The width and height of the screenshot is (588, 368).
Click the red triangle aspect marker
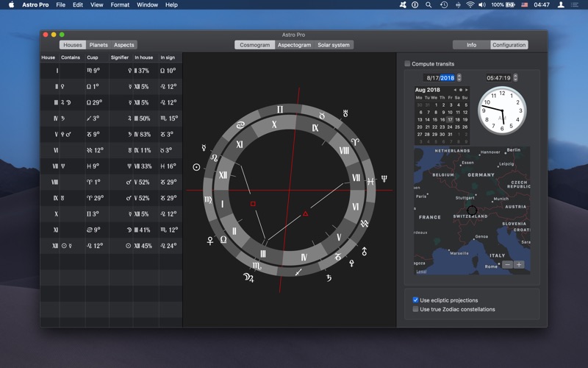pyautogui.click(x=306, y=213)
